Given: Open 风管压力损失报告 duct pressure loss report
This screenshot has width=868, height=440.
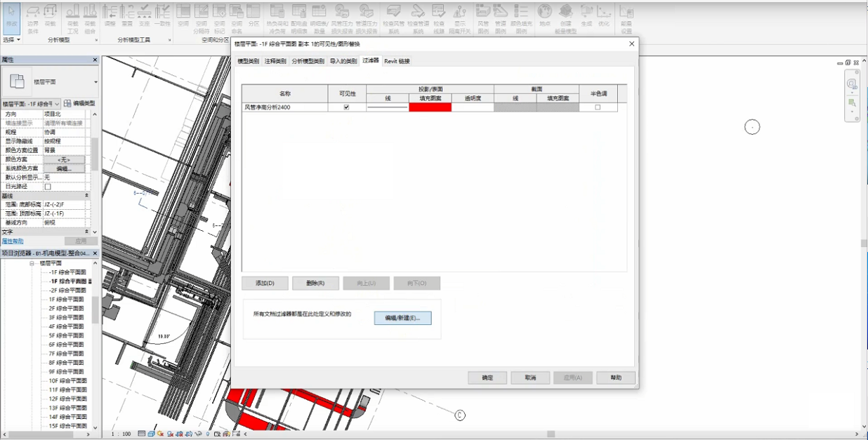Looking at the screenshot, I should coord(342,18).
